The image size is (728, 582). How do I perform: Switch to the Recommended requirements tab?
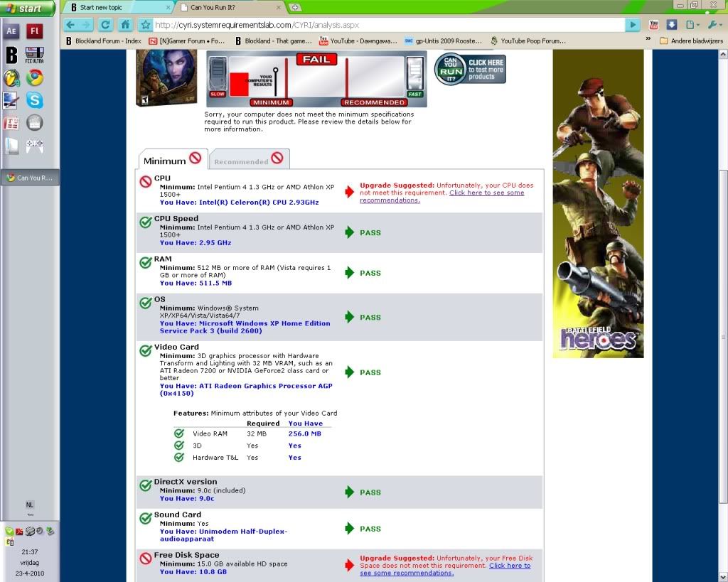point(250,160)
